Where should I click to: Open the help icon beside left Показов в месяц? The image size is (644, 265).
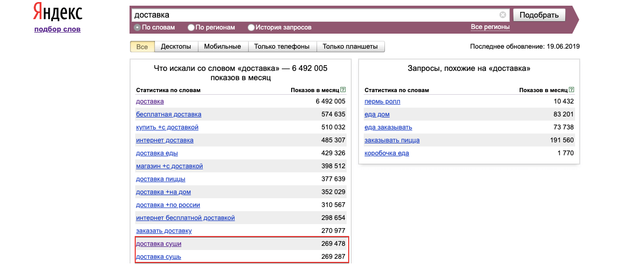(343, 90)
